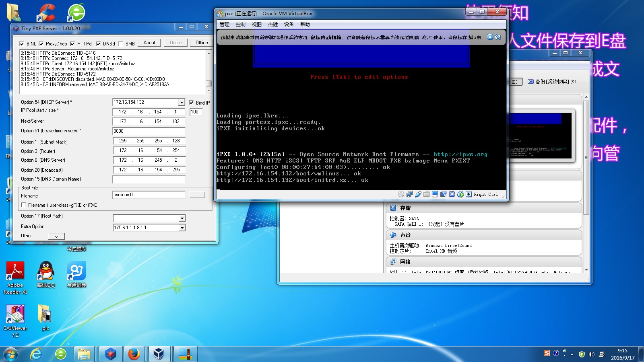Image resolution: width=644 pixels, height=362 pixels.
Task: Enable Filename if user-class=gPXE or iPXE
Action: pos(23,205)
